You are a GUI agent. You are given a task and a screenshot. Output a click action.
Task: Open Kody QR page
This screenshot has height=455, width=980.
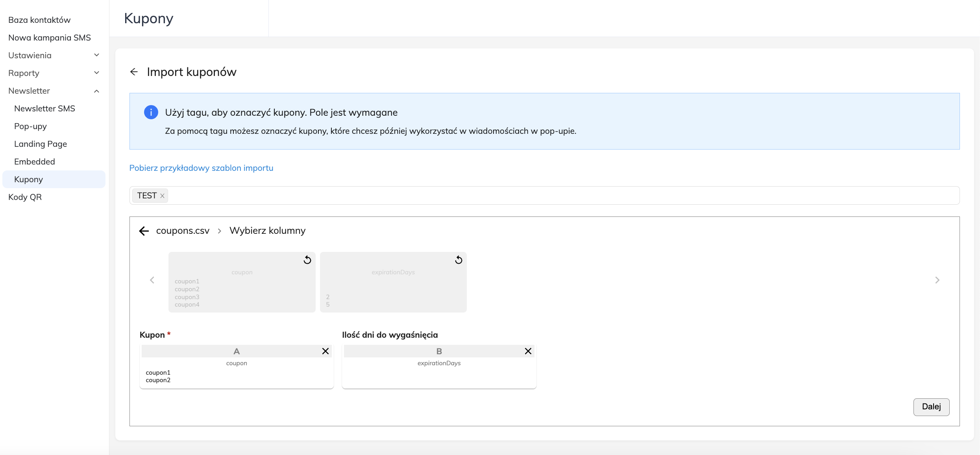[x=25, y=197]
